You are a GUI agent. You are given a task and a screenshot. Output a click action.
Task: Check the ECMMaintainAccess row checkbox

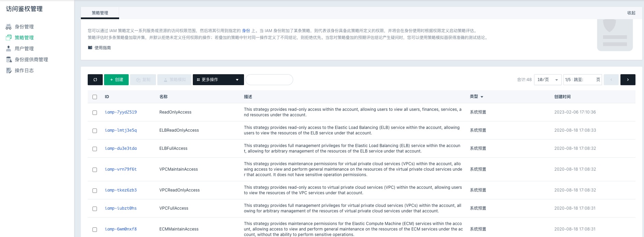pos(95,229)
